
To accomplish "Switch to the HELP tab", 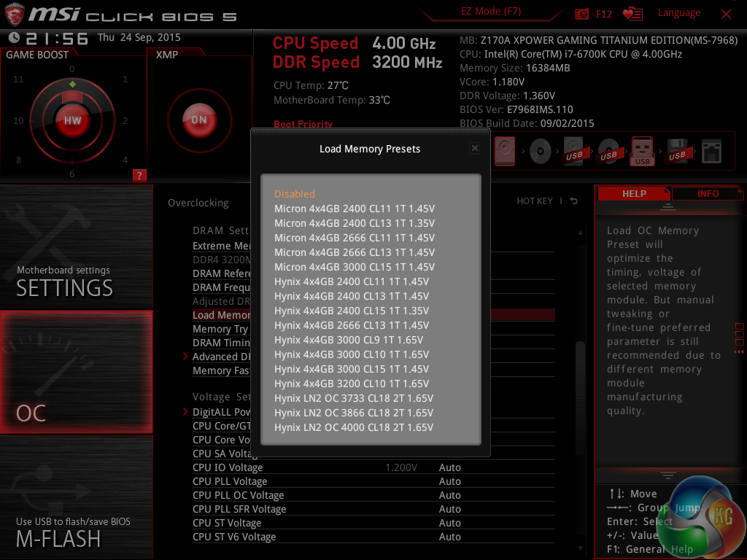I will [634, 194].
